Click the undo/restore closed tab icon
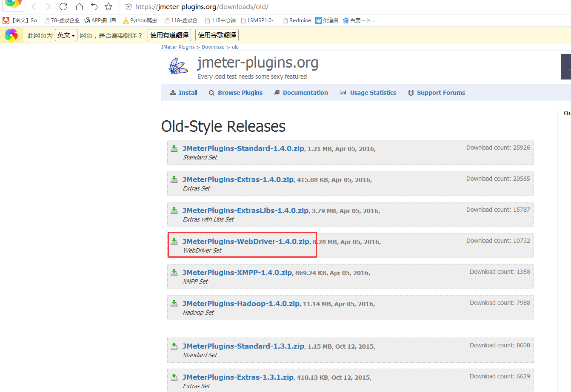 coord(94,6)
